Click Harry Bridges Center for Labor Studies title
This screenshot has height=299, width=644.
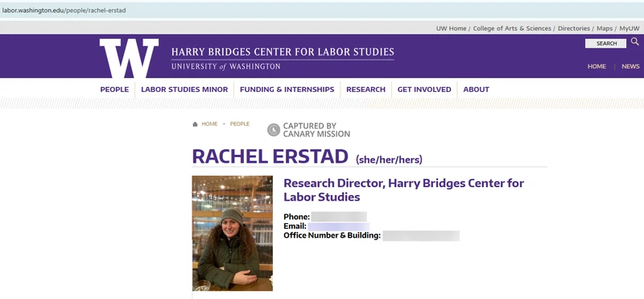coord(283,52)
